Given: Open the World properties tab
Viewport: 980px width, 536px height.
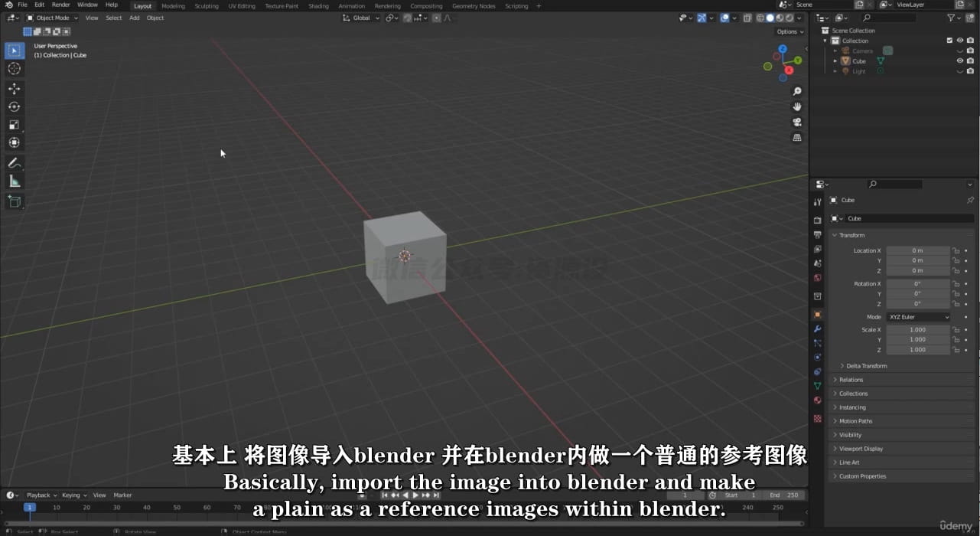Looking at the screenshot, I should (817, 278).
